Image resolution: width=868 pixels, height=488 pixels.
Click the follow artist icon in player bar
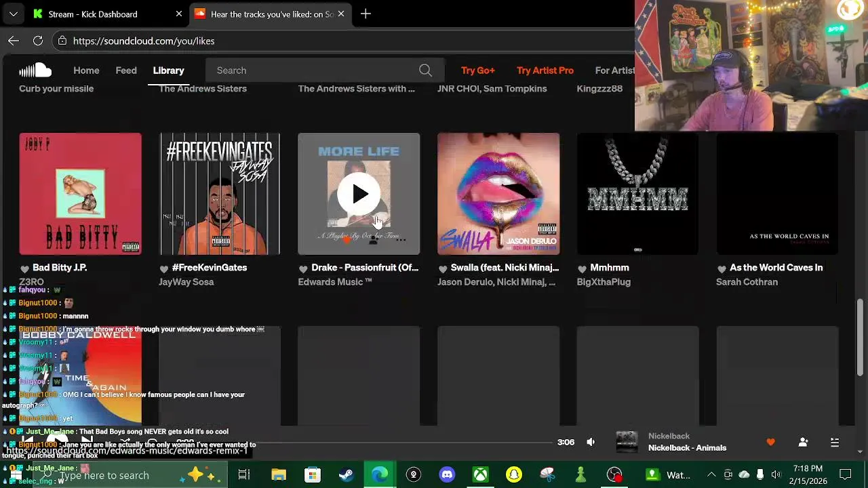pos(803,443)
